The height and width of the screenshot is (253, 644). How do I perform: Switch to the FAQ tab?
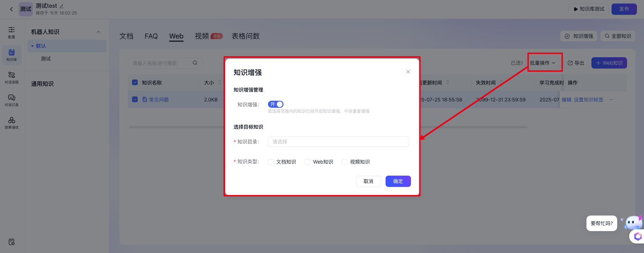pos(151,36)
